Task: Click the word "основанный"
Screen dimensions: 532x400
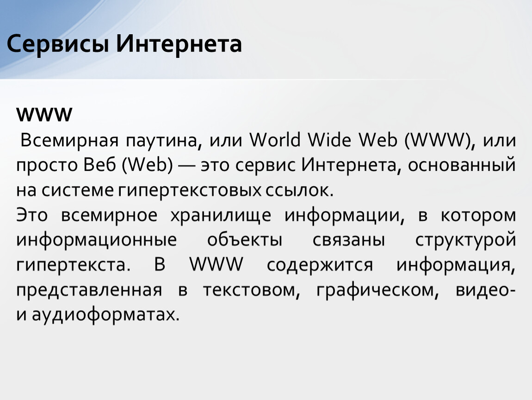Action: pyautogui.click(x=462, y=165)
